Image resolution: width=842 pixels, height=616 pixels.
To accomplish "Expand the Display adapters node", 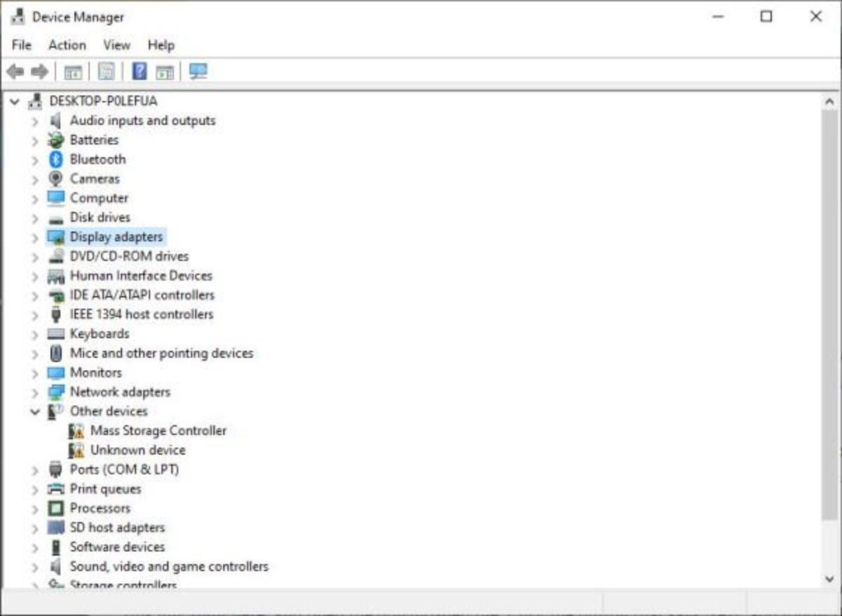I will click(x=35, y=237).
